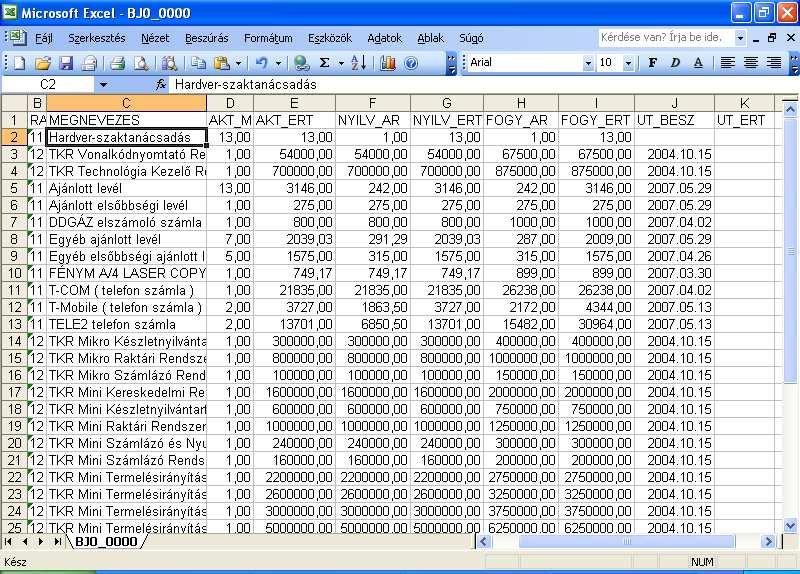The image size is (800, 574).
Task: Open the Beszúrás menu
Action: click(207, 38)
